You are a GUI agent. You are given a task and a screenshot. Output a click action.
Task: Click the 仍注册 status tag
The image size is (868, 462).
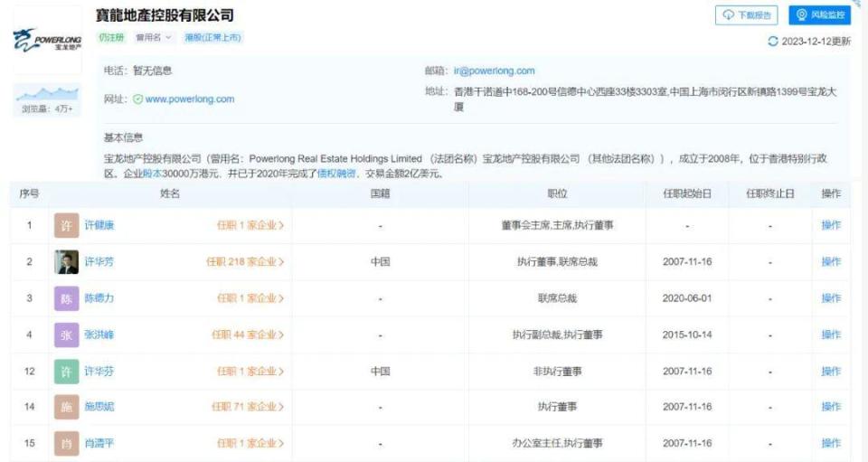[111, 38]
